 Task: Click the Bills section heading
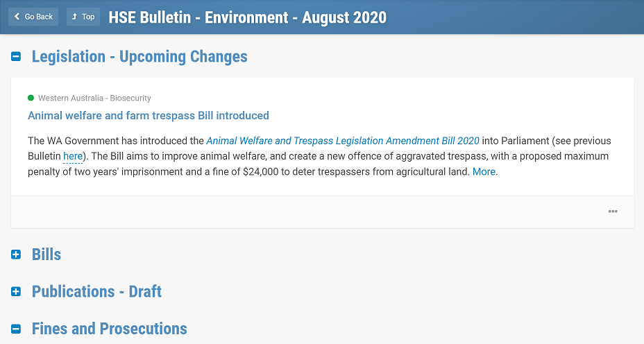click(x=46, y=255)
